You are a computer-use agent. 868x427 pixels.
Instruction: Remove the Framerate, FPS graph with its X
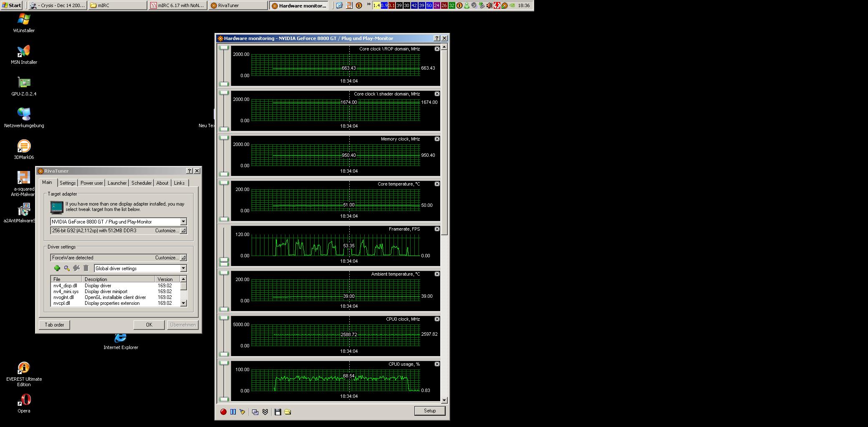[x=437, y=229]
